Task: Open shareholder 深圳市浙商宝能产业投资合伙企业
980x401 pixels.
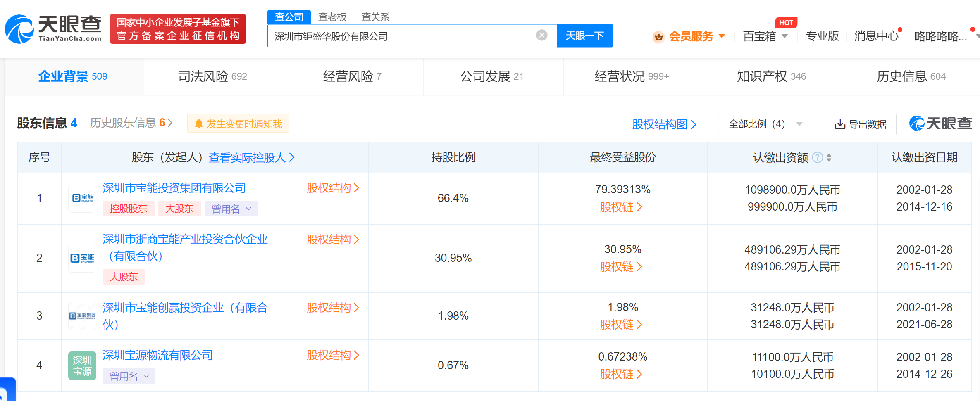Action: (185, 247)
